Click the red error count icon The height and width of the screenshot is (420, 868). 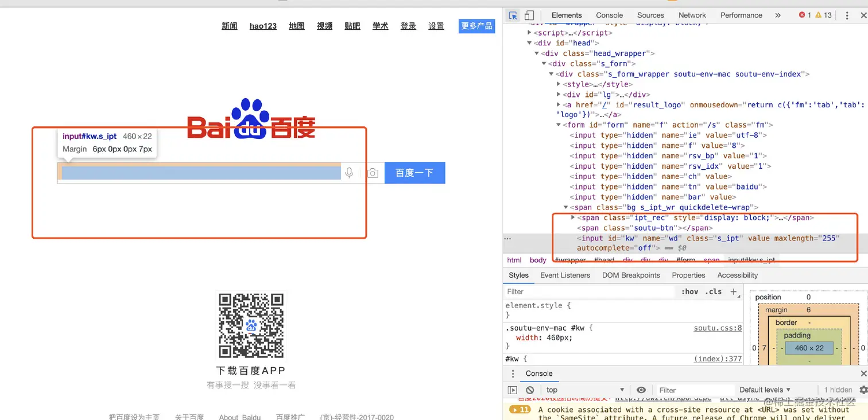[x=803, y=15]
